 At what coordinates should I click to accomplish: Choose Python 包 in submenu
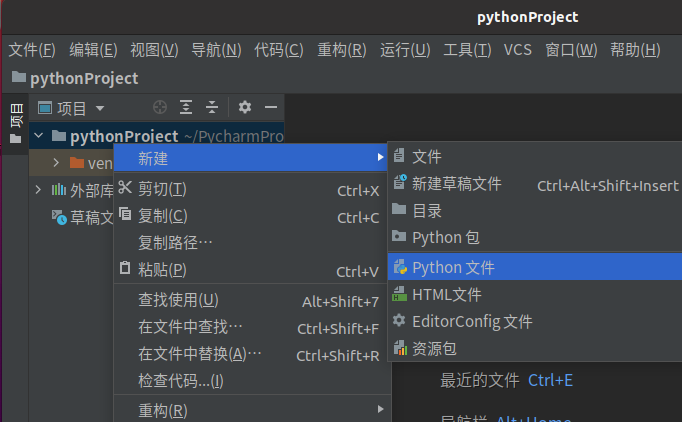coord(535,238)
